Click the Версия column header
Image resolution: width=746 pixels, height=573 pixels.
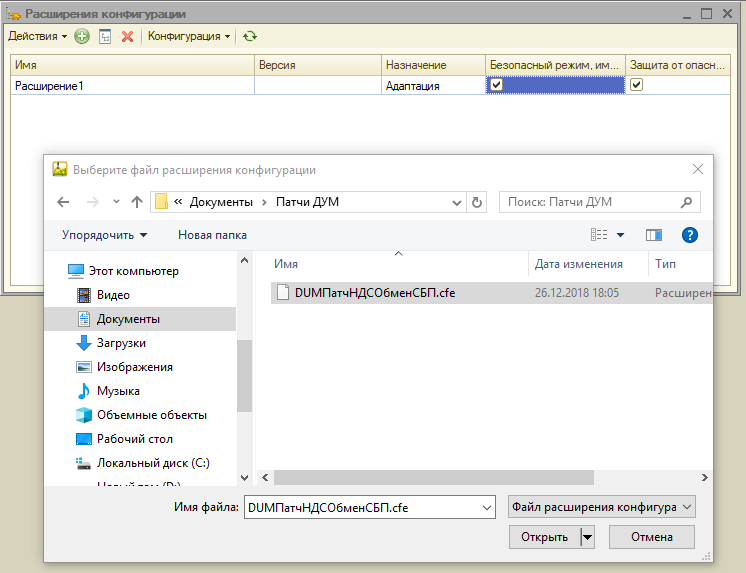tap(318, 65)
